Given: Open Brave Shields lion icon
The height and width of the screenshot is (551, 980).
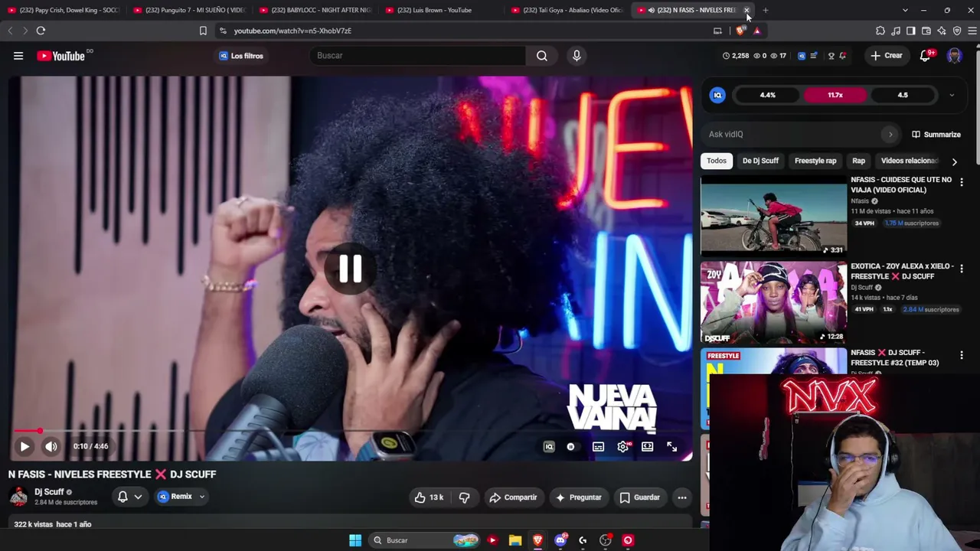Looking at the screenshot, I should [740, 31].
